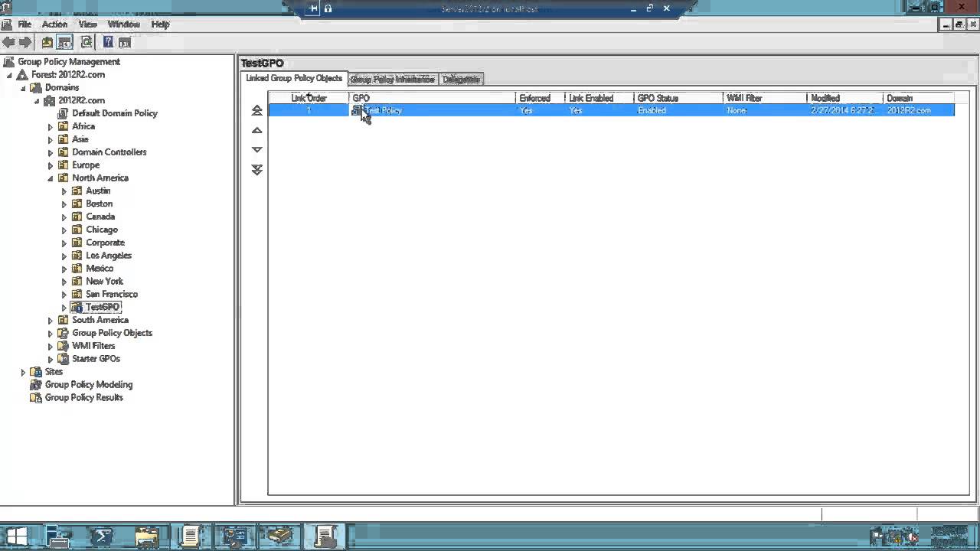Sort by GPO Status column header
980x551 pixels.
click(x=678, y=99)
